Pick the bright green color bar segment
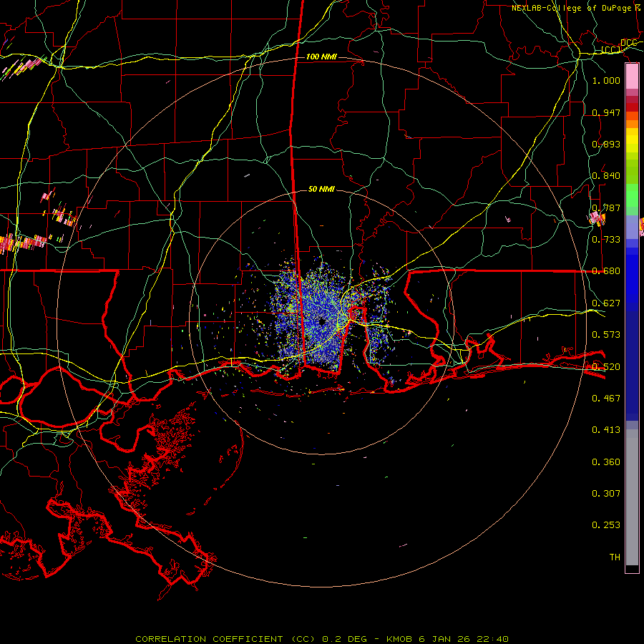Viewport: 644px width, 644px height. click(632, 195)
